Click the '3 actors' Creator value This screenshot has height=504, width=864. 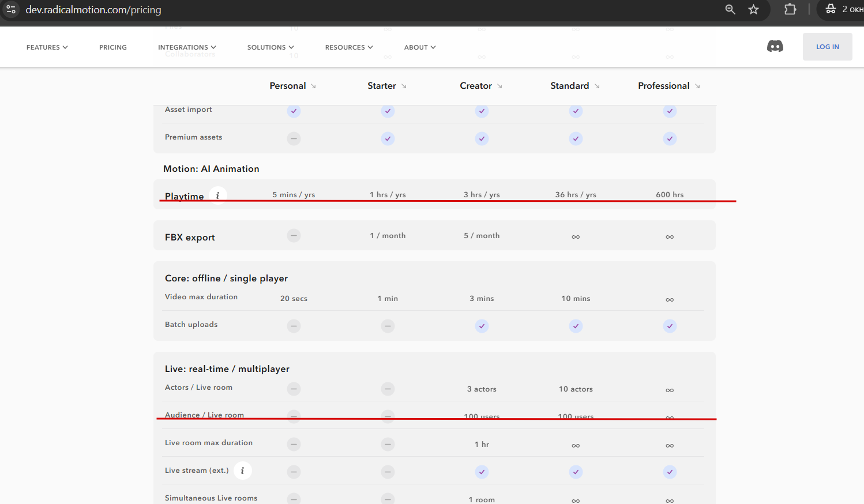(x=482, y=389)
